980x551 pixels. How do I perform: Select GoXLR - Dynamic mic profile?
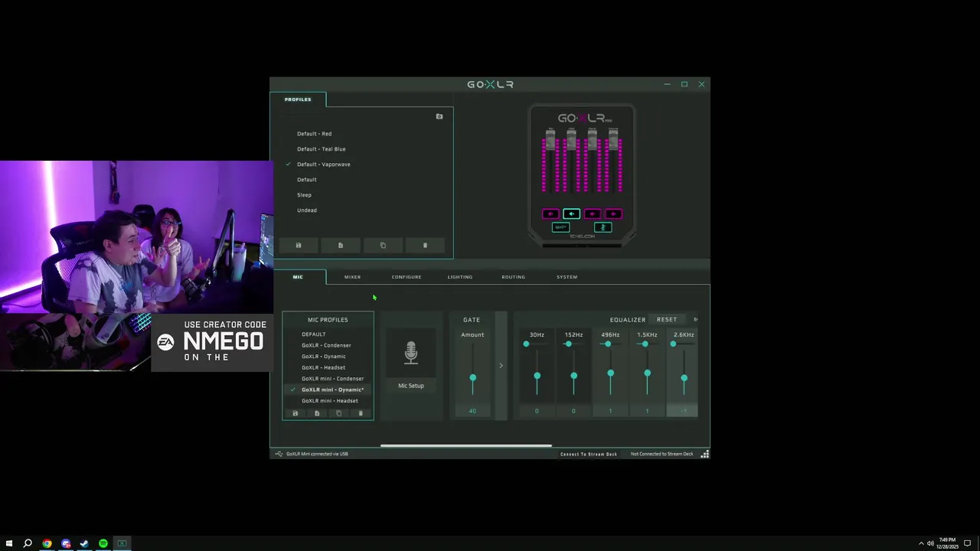323,357
